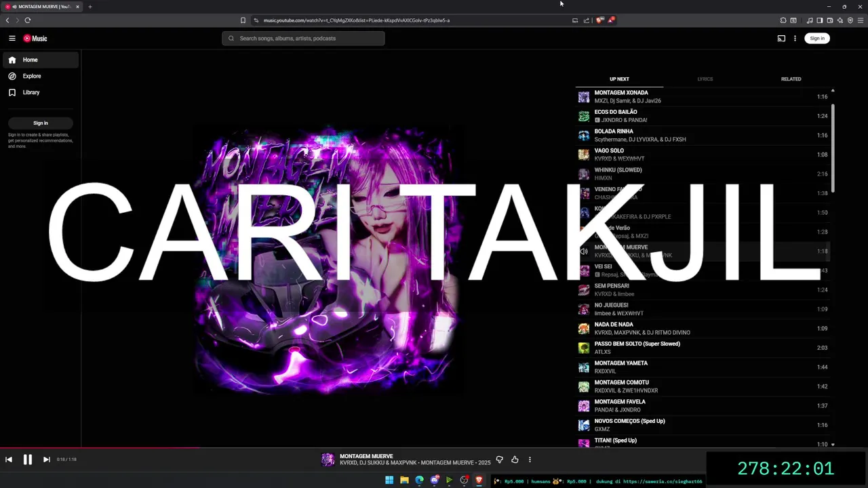Close the MONTAGEM MUERVE browser tab
This screenshot has width=868, height=488.
77,7
